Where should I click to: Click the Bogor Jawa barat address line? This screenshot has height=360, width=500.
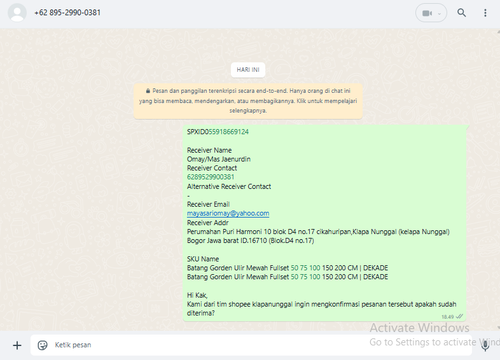click(x=250, y=241)
